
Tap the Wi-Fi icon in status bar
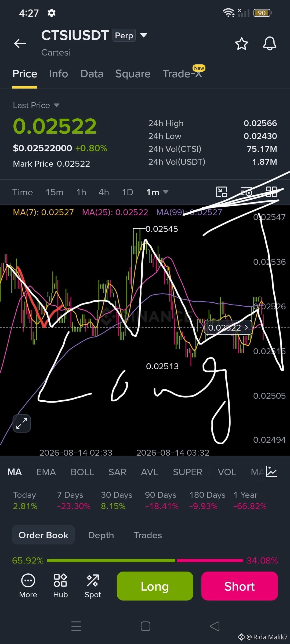(229, 13)
